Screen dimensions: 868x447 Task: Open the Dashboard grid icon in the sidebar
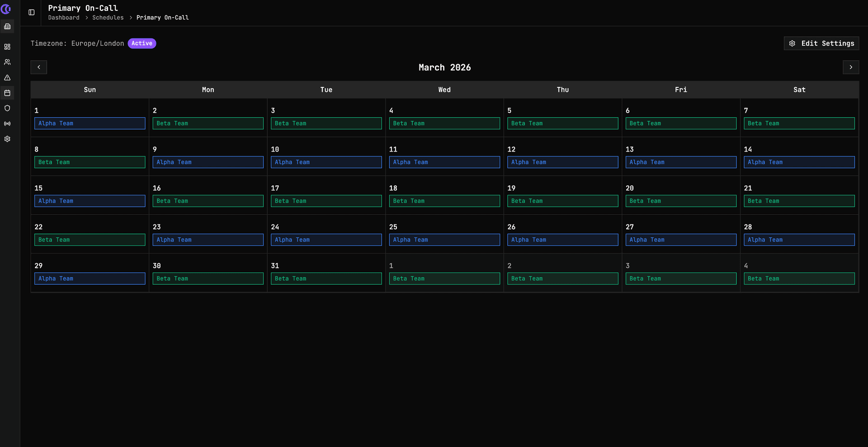7,47
